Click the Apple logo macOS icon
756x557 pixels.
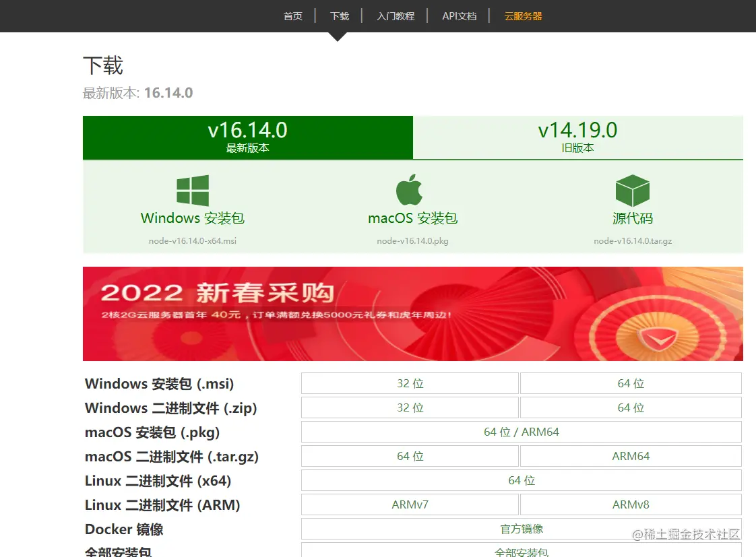pos(409,190)
